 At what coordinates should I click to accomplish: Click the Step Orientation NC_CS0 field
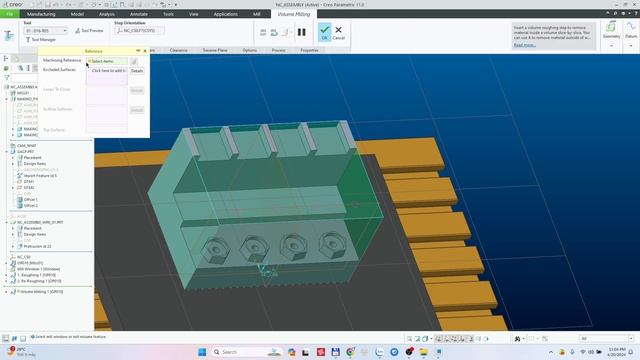(140, 31)
